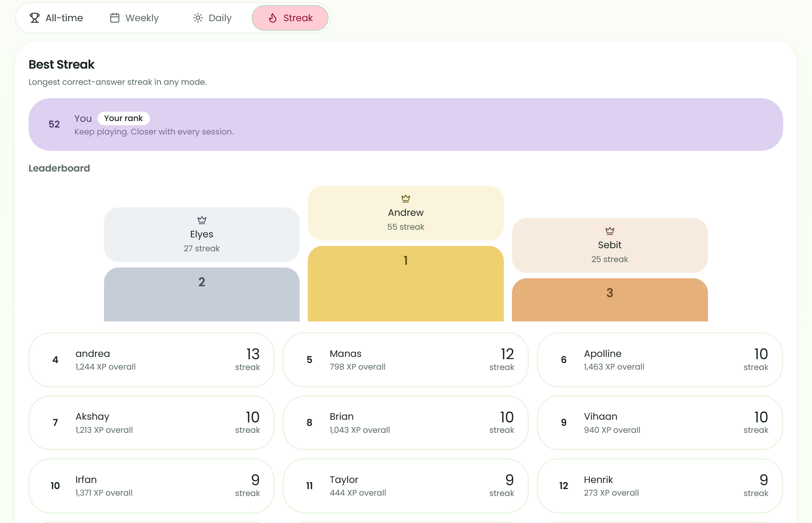Open Manas's rank 5 leaderboard row
This screenshot has width=812, height=523.
[406, 360]
